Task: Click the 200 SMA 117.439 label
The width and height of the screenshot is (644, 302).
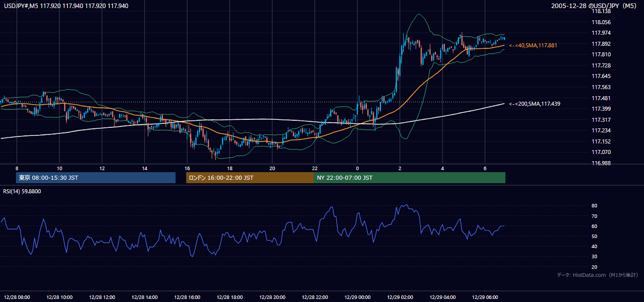Action: 534,104
